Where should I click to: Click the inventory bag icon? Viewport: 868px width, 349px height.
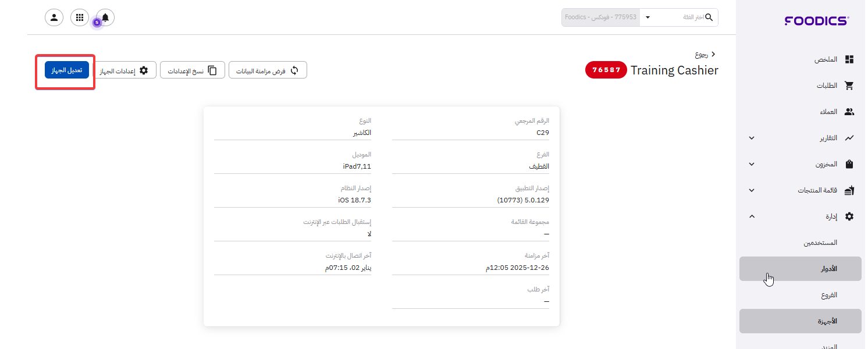tap(849, 164)
